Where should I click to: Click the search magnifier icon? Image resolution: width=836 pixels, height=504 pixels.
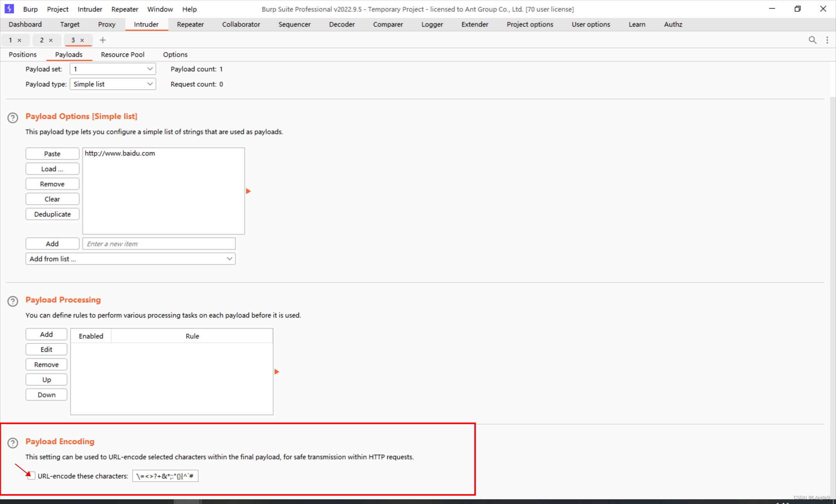click(x=812, y=40)
